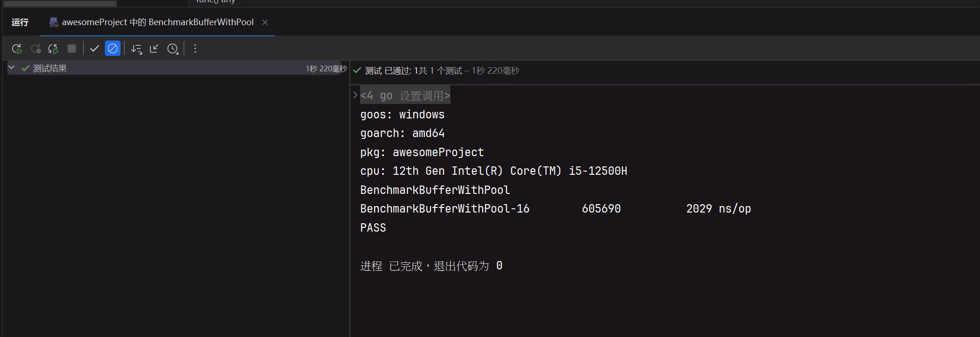980x337 pixels.
Task: Open more options three-dot menu
Action: point(195,48)
